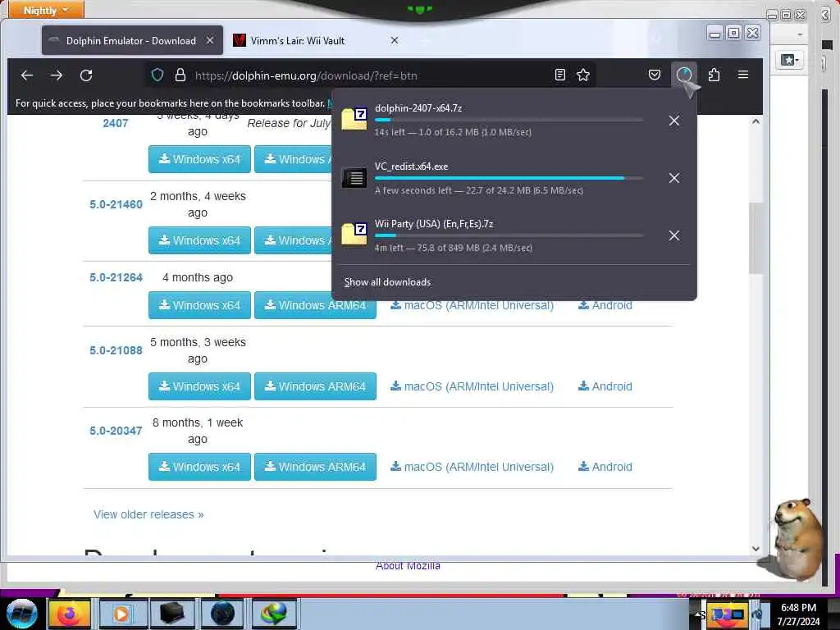Viewport: 840px width, 630px height.
Task: Open the 5.0-20347 version link
Action: pos(116,431)
